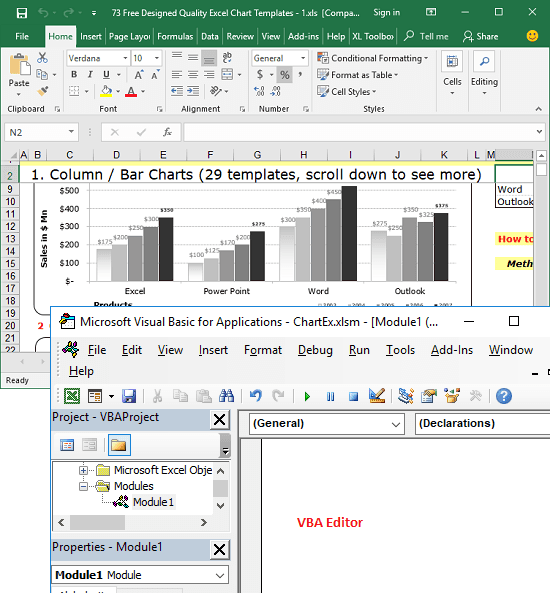This screenshot has height=593, width=550.
Task: Open the Data tab in Excel ribbon
Action: pyautogui.click(x=210, y=37)
